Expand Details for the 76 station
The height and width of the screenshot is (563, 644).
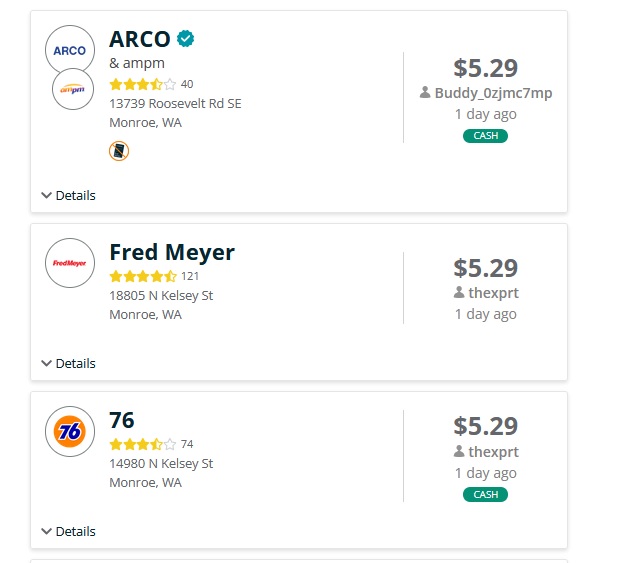[69, 531]
